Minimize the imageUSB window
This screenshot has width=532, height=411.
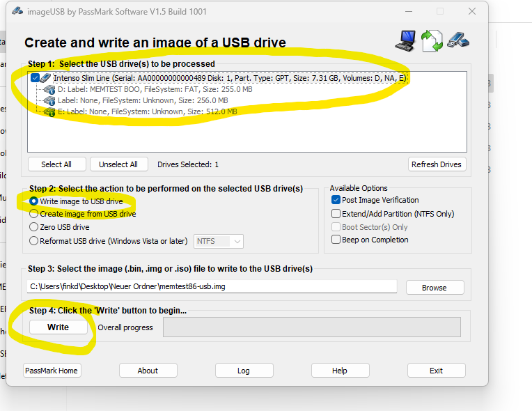409,11
